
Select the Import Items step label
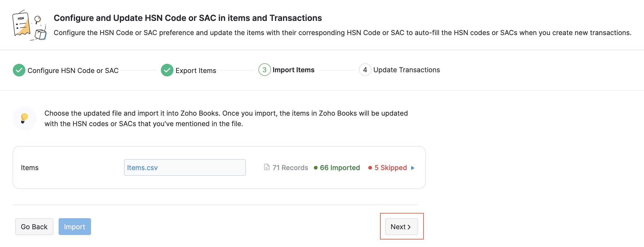(293, 70)
